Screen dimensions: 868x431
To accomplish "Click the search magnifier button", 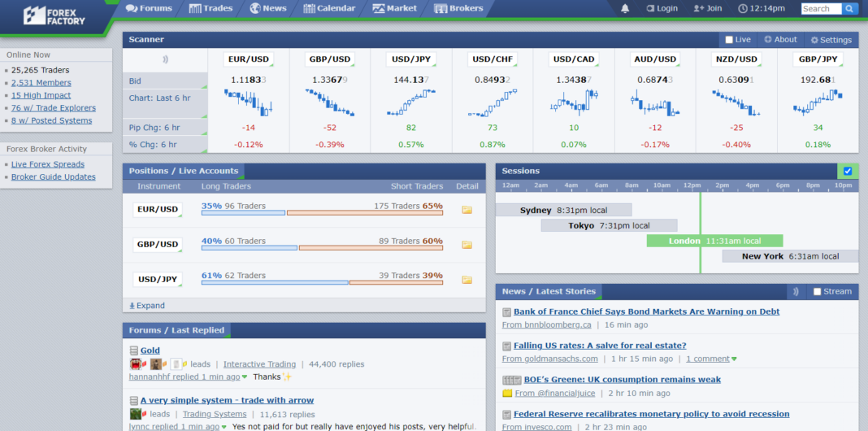I will (x=850, y=9).
